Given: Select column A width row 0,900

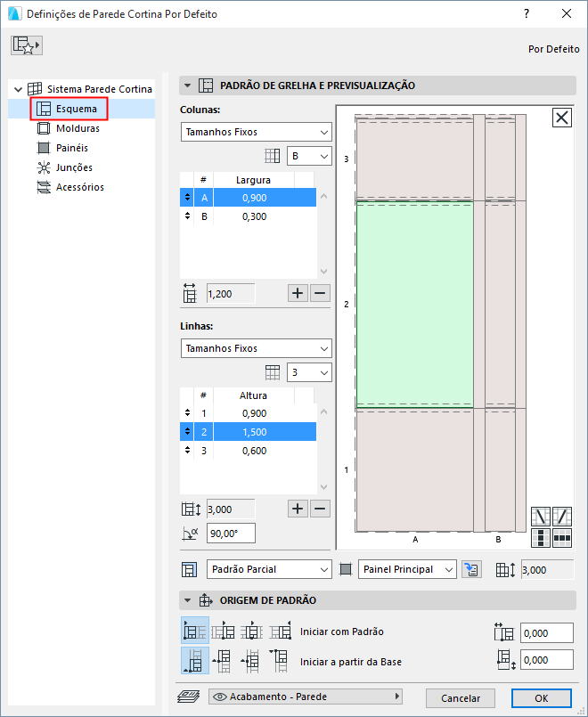Looking at the screenshot, I should click(248, 198).
